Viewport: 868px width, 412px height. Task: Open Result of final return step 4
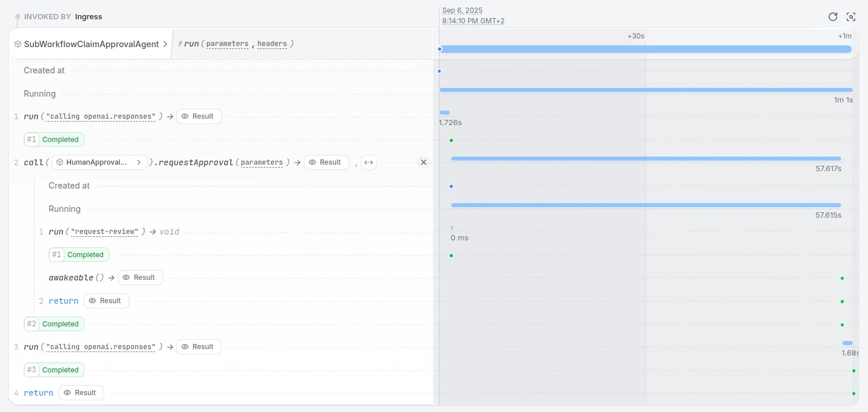82,393
